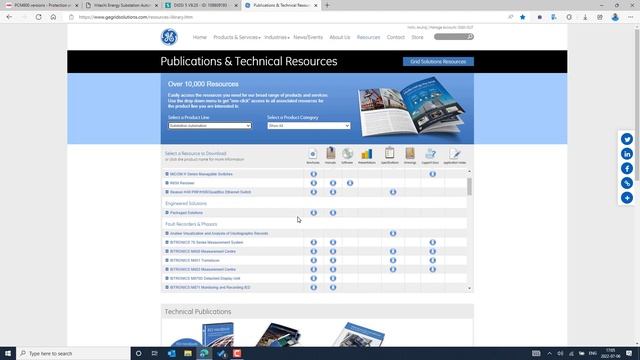Download brochure for M871 Monitoring and Recording IED

click(x=313, y=287)
